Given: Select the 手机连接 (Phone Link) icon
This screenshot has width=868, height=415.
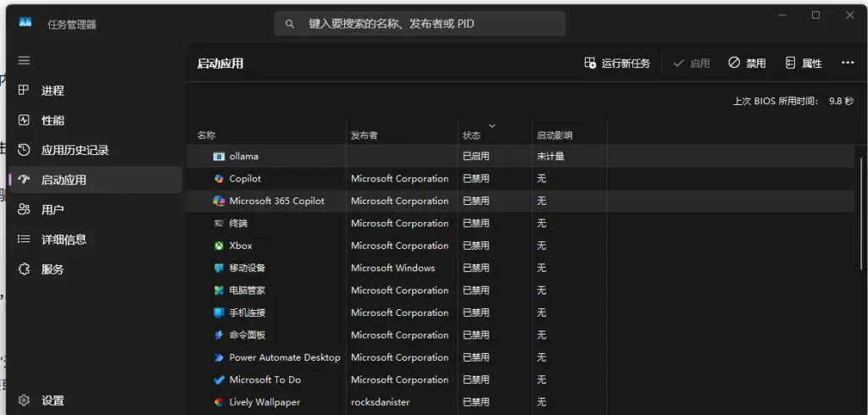Looking at the screenshot, I should (220, 313).
